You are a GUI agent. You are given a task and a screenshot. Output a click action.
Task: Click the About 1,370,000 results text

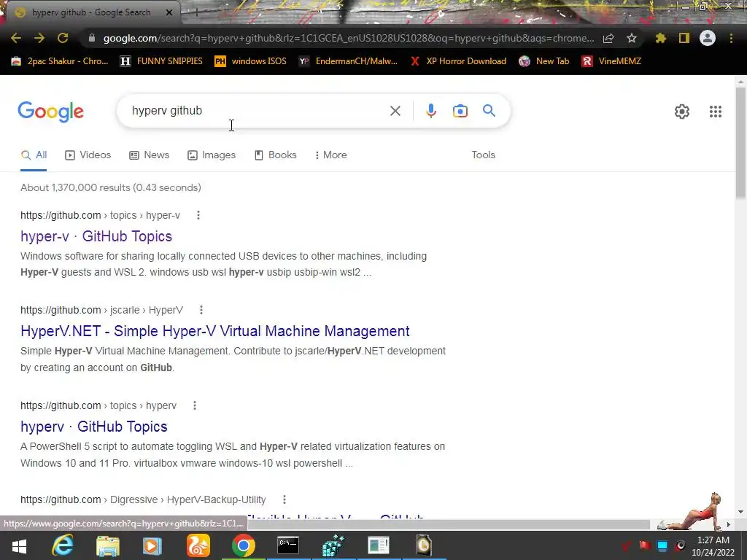coord(111,187)
